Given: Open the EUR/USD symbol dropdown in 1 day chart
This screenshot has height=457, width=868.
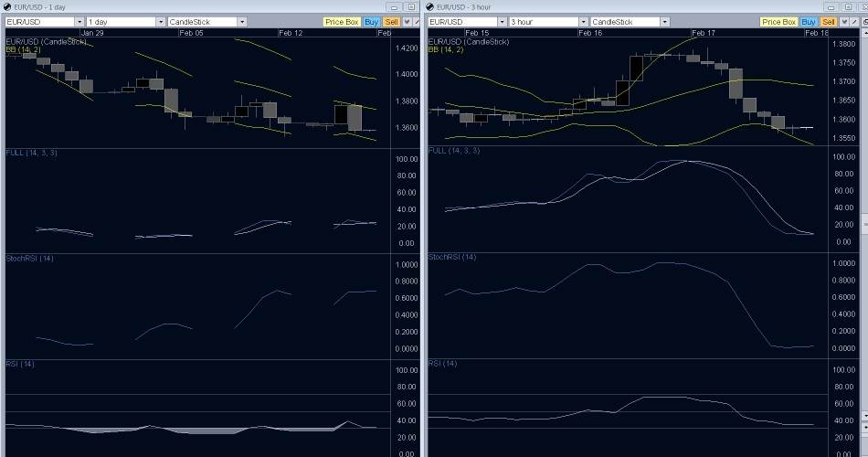Looking at the screenshot, I should pos(79,21).
